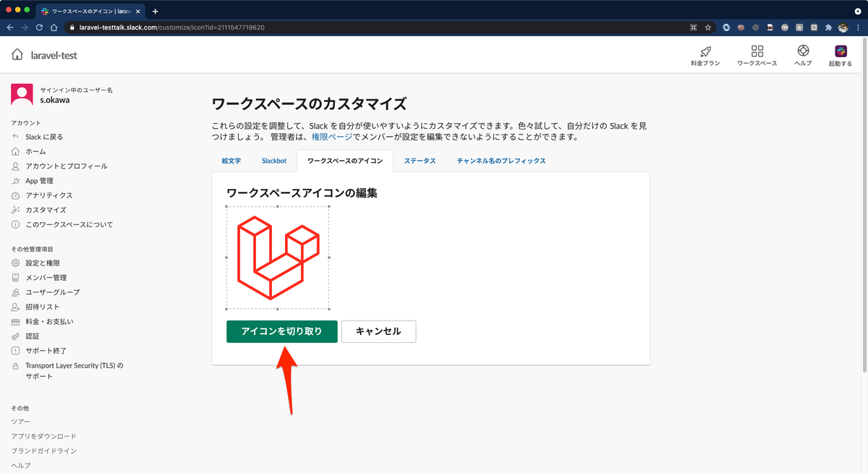Image resolution: width=868 pixels, height=474 pixels.
Task: Open the ヘルプ lifebuoy icon
Action: click(x=803, y=51)
